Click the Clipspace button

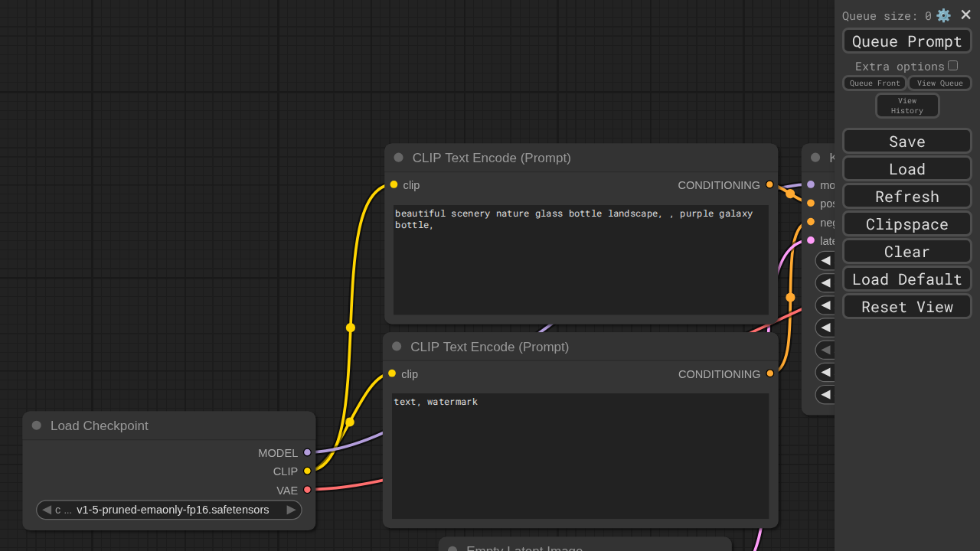pyautogui.click(x=907, y=223)
